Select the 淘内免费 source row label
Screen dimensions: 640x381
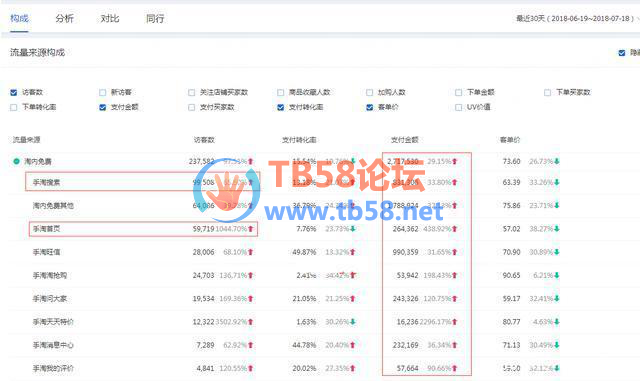point(38,161)
